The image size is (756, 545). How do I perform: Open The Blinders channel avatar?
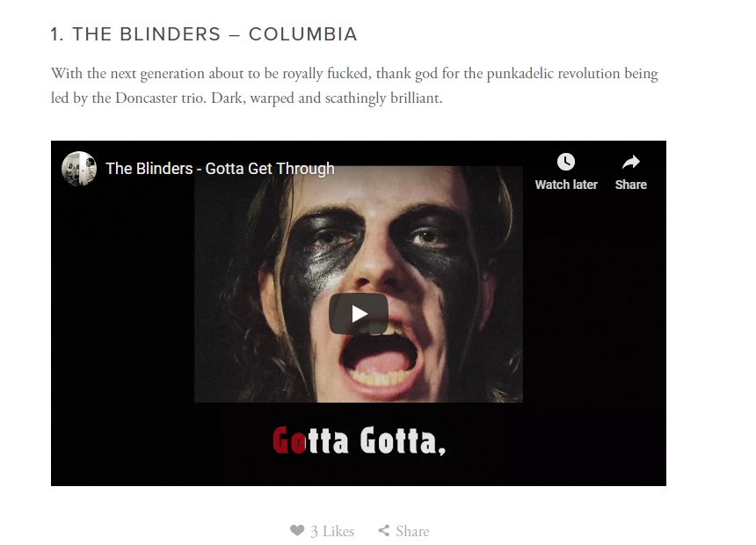coord(79,168)
